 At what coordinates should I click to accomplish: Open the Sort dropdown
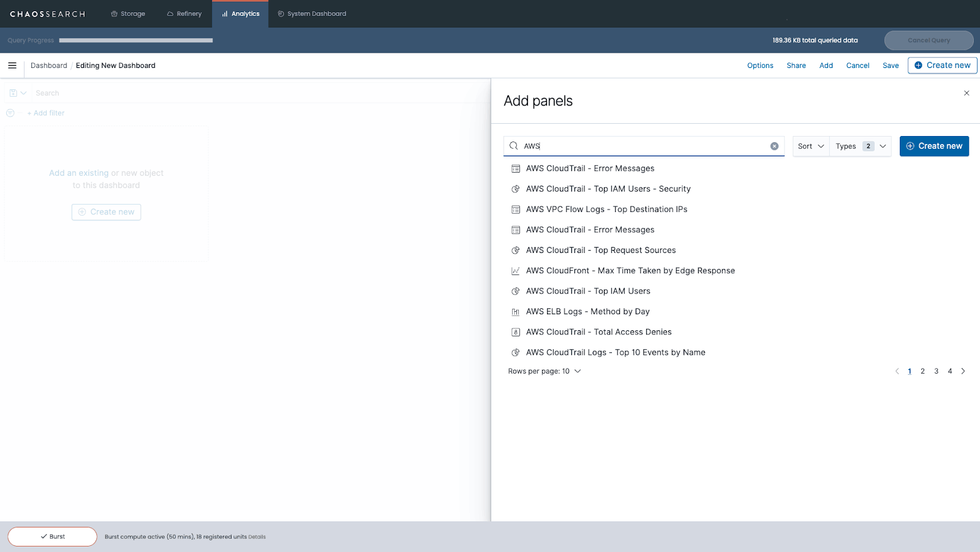pyautogui.click(x=810, y=146)
